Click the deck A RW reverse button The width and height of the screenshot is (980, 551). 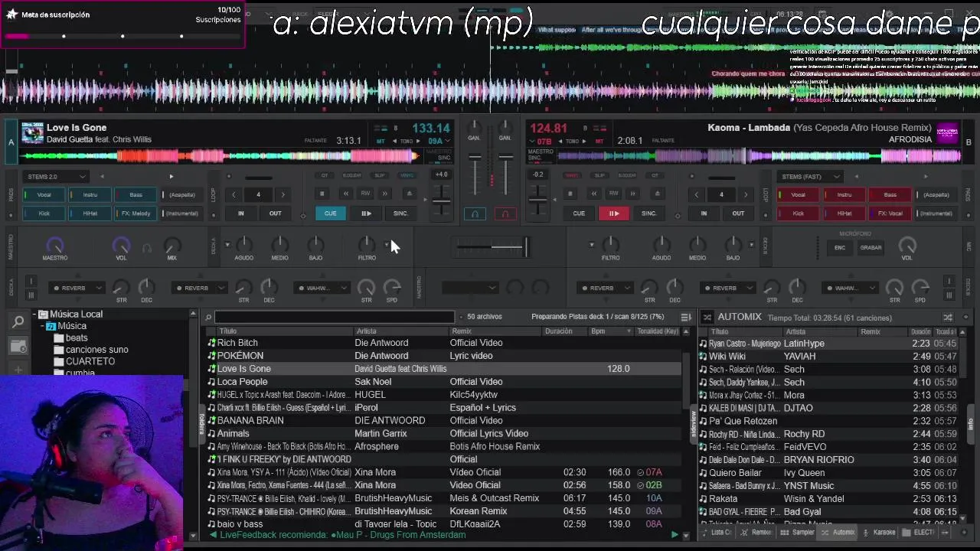coord(366,194)
